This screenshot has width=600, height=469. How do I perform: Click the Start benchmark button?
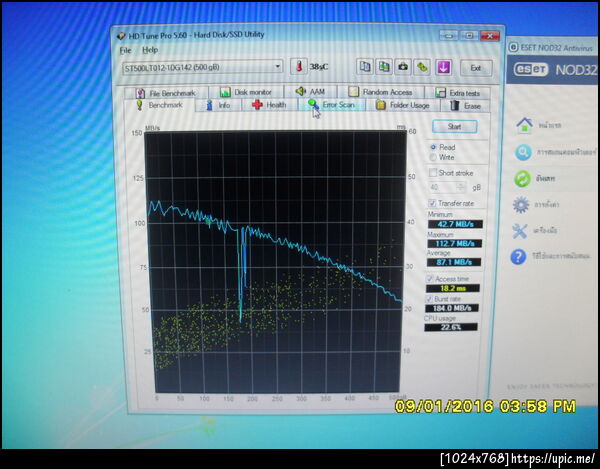tap(455, 127)
